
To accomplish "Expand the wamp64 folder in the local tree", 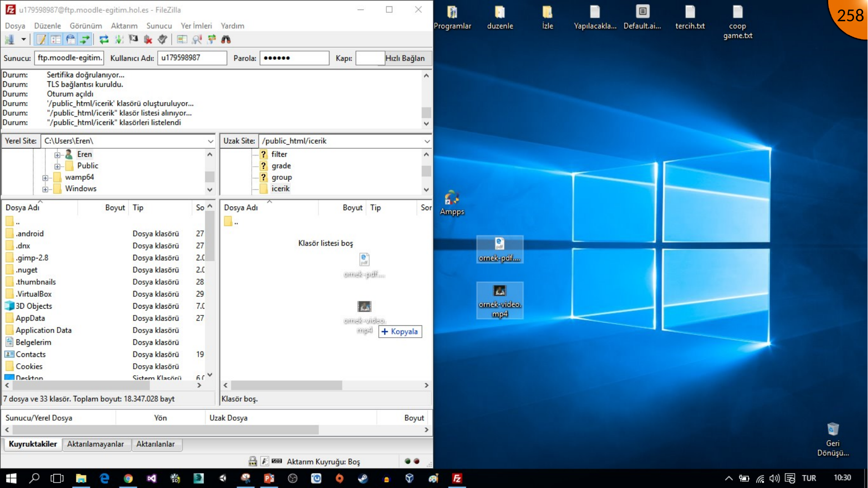I will click(45, 178).
